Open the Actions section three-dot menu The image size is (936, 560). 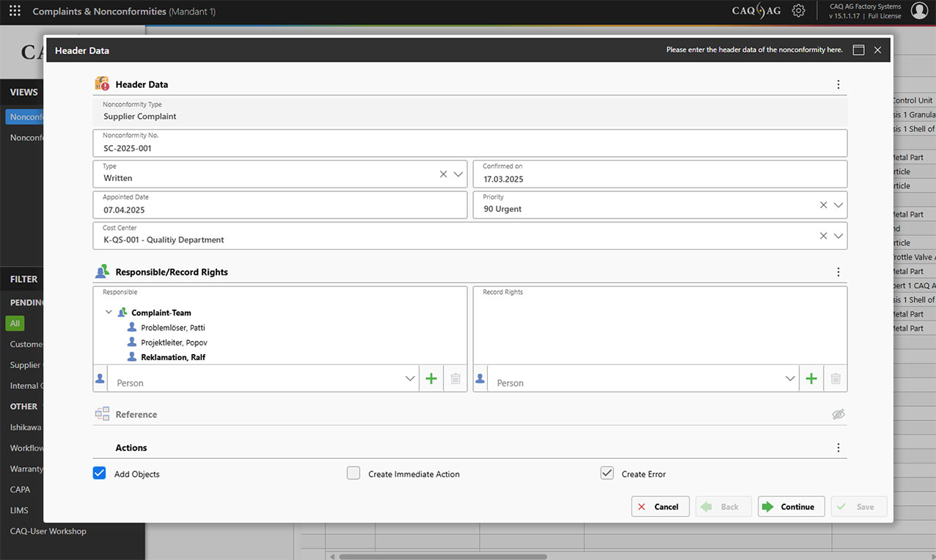pos(838,448)
